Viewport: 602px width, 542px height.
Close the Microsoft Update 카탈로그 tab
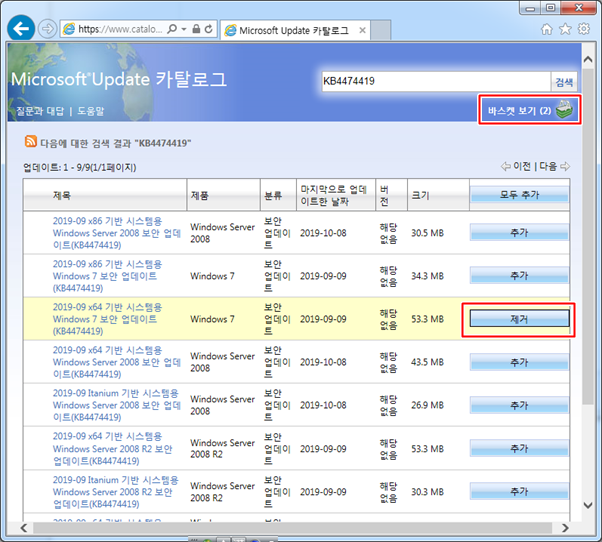362,30
